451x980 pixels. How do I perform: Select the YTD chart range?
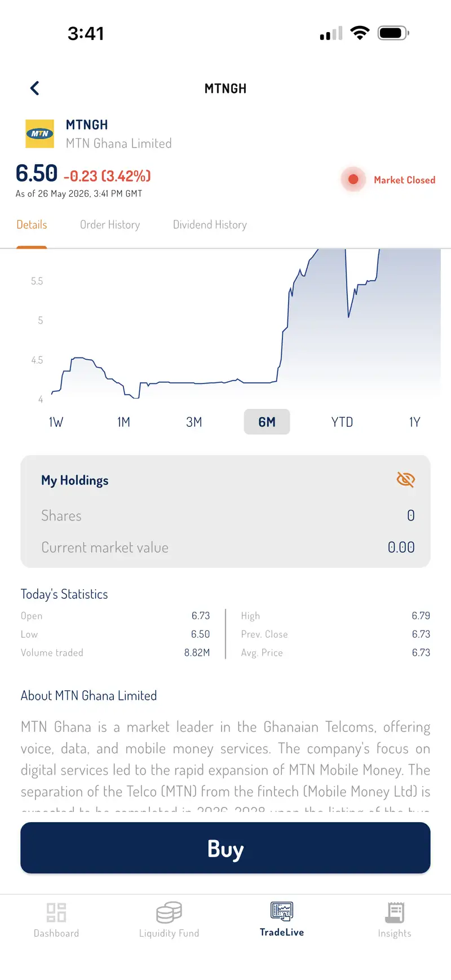[x=342, y=422]
